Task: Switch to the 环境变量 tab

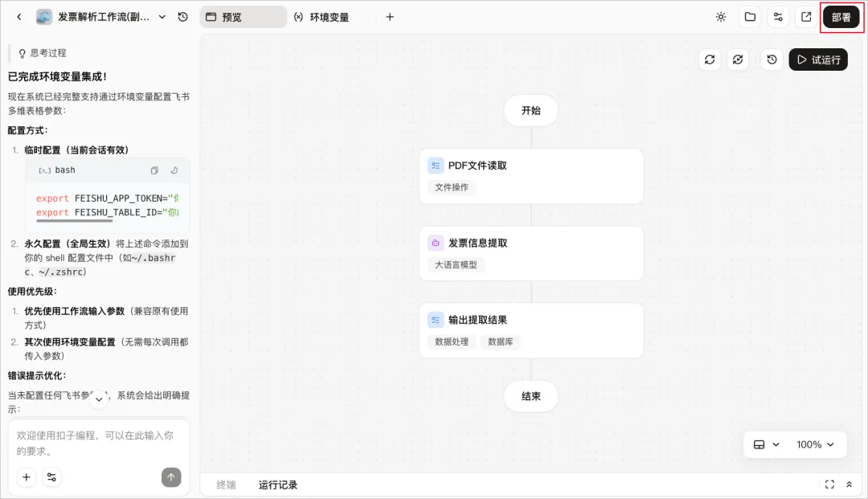Action: pyautogui.click(x=322, y=17)
